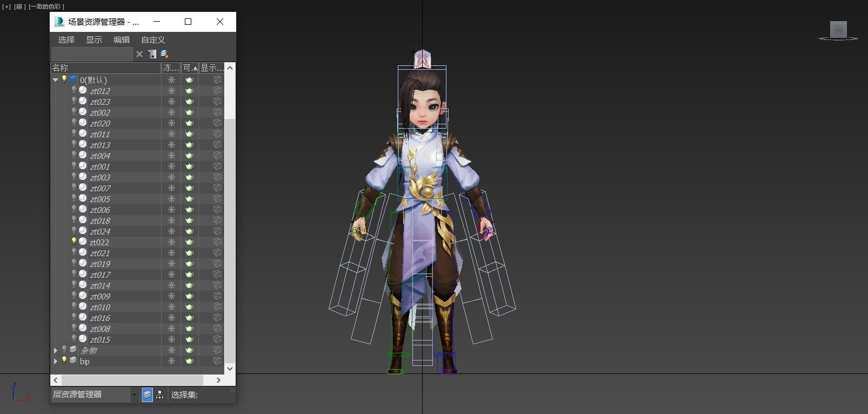Switch to sort by layer mode icon
Viewport: 868px width, 414px height.
147,395
